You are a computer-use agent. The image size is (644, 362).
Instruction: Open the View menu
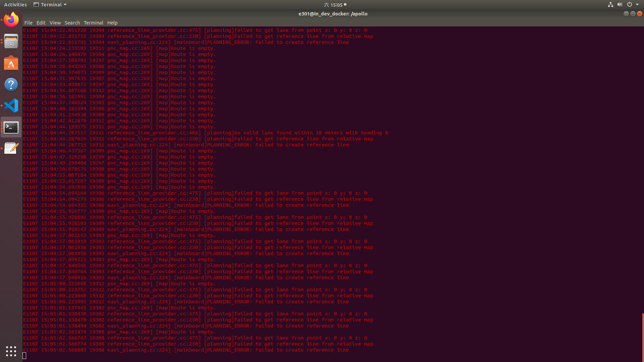pyautogui.click(x=55, y=23)
